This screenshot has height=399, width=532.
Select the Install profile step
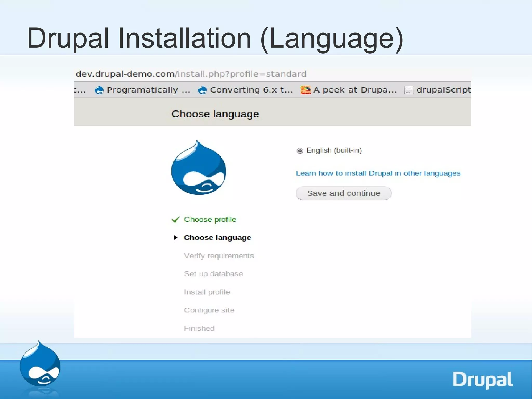(x=207, y=292)
